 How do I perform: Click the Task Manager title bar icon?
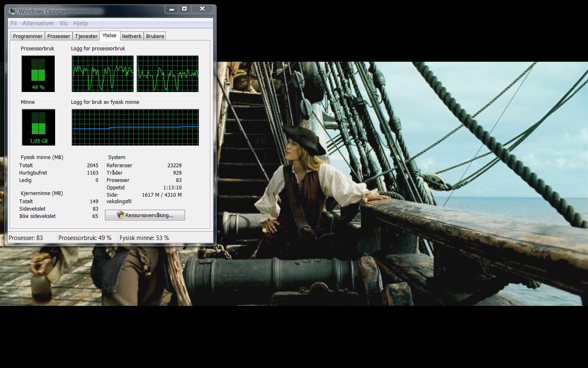coord(13,11)
